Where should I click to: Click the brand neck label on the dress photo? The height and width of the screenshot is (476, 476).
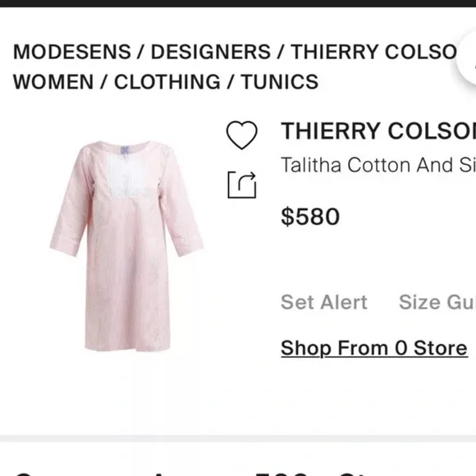[125, 150]
